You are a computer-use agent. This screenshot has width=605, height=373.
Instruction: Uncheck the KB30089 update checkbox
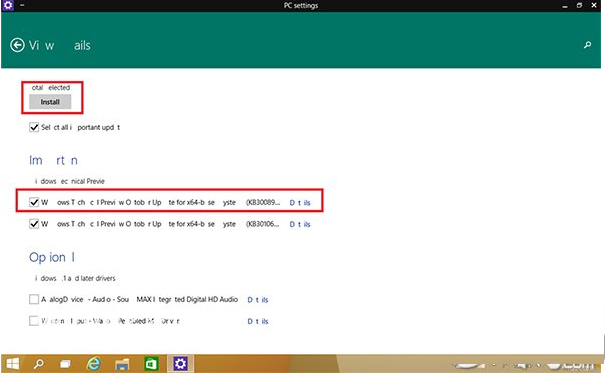click(34, 202)
